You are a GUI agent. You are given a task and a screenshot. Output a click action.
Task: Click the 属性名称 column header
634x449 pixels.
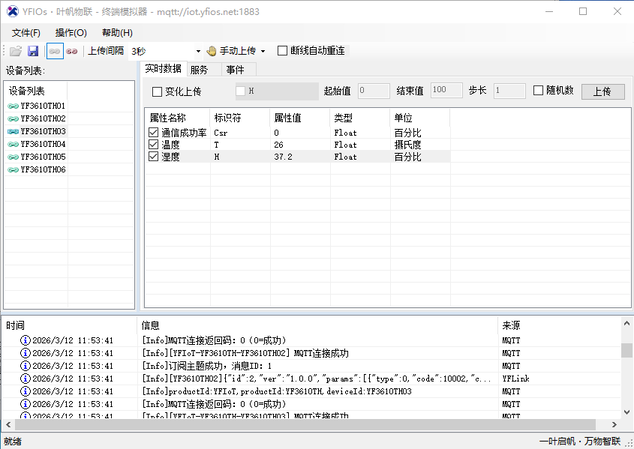177,118
